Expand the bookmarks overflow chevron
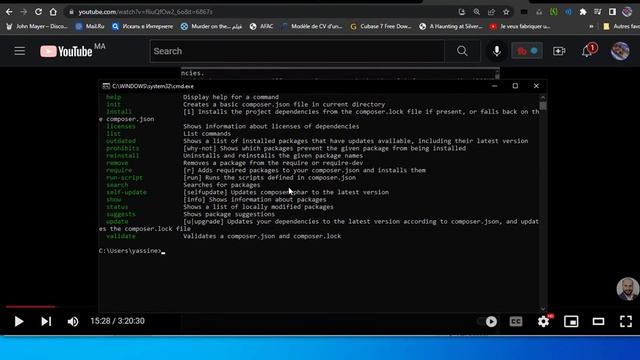640x360 pixels. click(591, 26)
